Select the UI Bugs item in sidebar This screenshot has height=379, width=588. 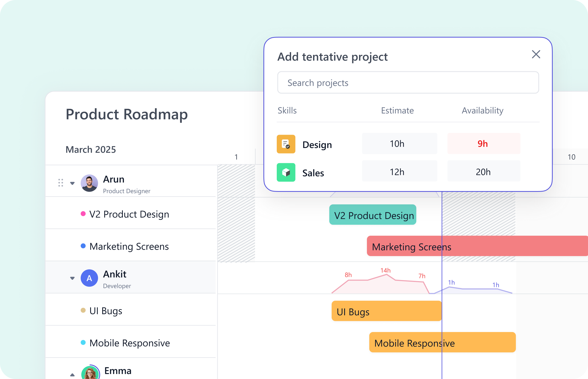tap(106, 311)
